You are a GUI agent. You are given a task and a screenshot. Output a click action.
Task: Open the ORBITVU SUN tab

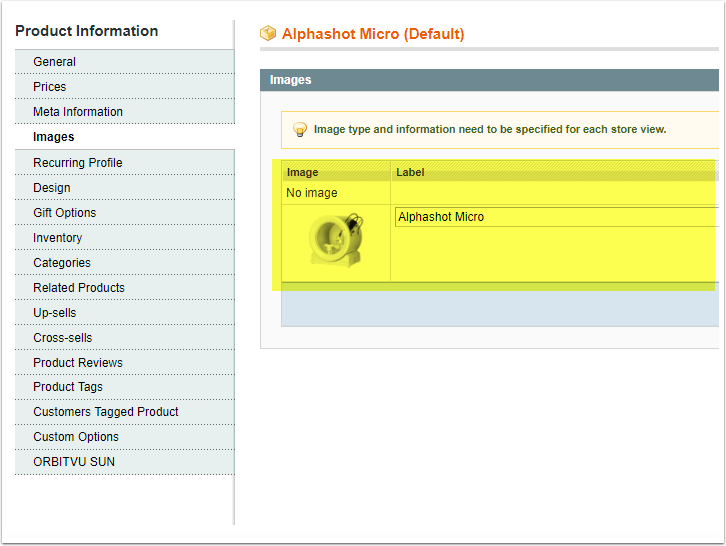(x=125, y=462)
